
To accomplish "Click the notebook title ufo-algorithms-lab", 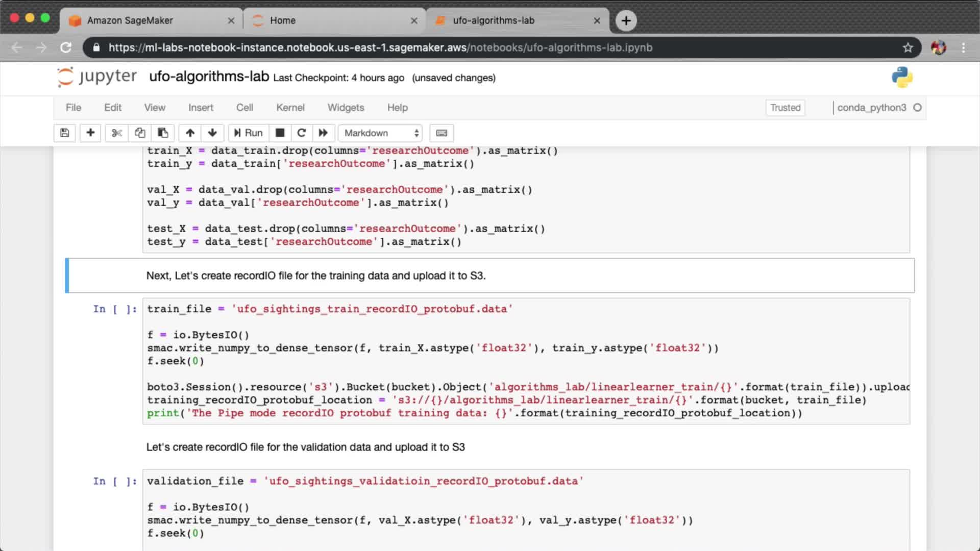I will (209, 77).
